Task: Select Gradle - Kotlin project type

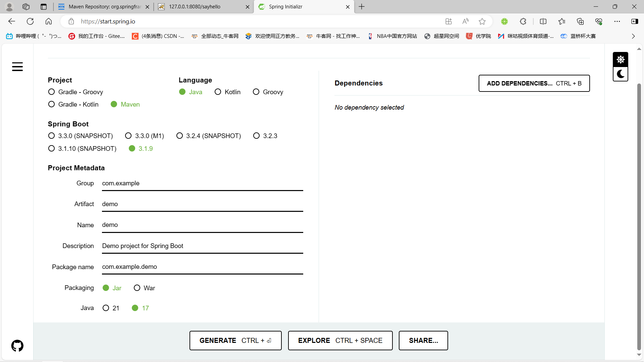Action: pos(73,104)
